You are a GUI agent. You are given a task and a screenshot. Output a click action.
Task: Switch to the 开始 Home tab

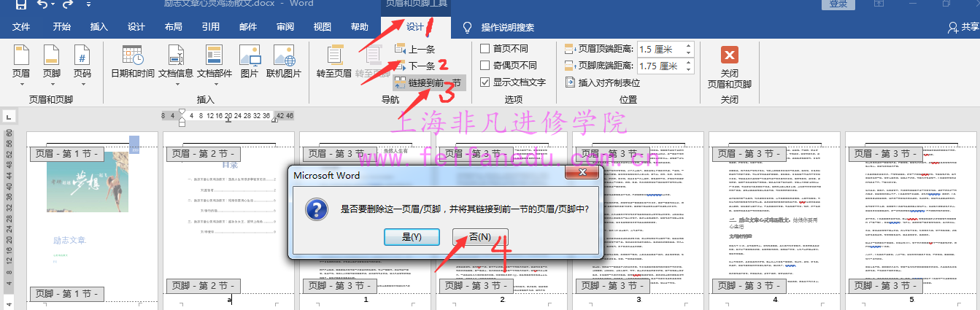[62, 27]
